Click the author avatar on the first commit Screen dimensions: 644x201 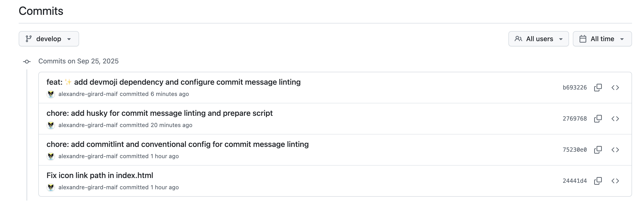click(51, 94)
